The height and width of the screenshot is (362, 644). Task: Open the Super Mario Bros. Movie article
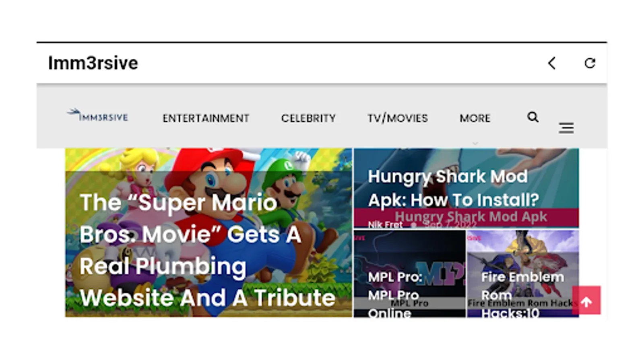[208, 233]
